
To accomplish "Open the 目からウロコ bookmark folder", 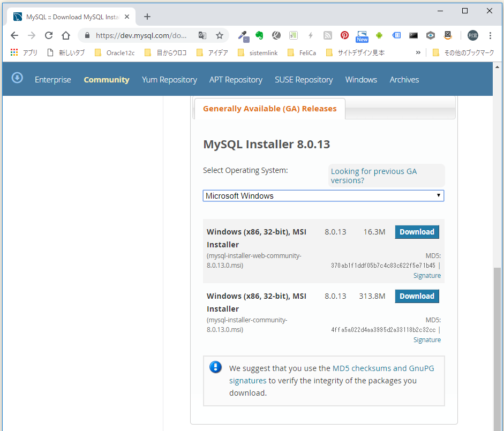I will (x=166, y=52).
